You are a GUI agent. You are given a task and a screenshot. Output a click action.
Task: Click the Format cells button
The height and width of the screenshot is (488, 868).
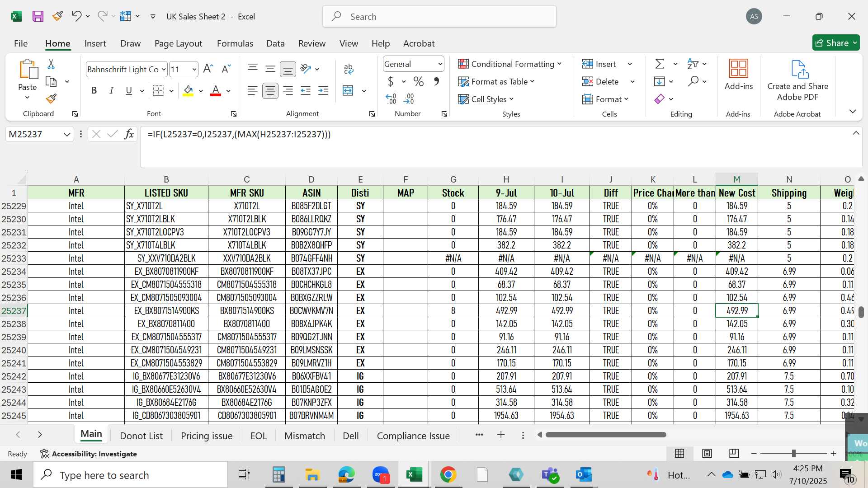[x=606, y=99]
